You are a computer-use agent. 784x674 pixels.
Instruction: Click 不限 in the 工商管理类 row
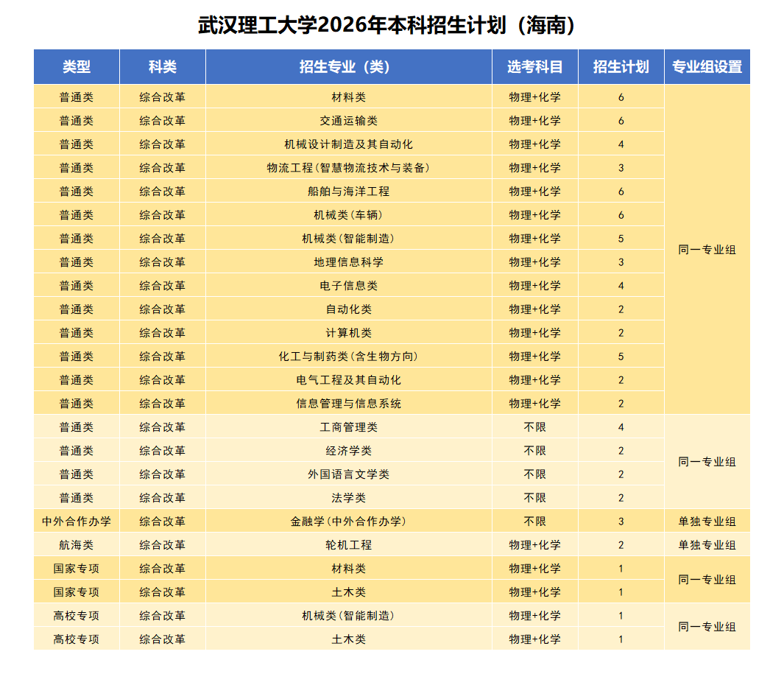[535, 426]
